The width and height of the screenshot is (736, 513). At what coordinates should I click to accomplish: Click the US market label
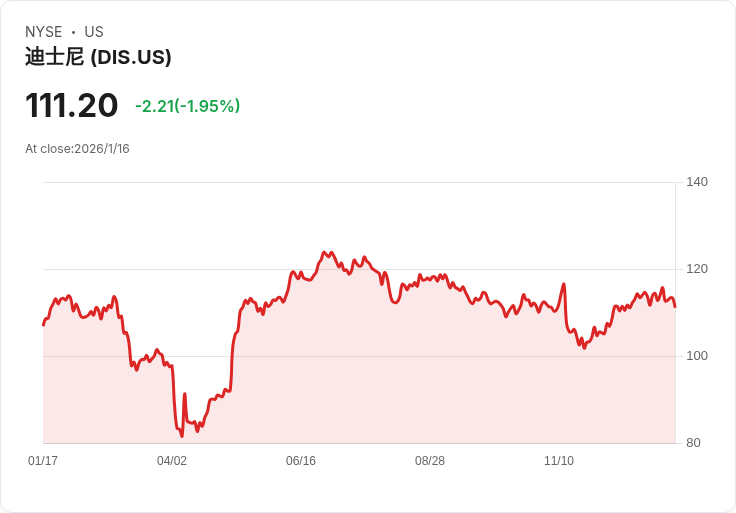tap(94, 32)
